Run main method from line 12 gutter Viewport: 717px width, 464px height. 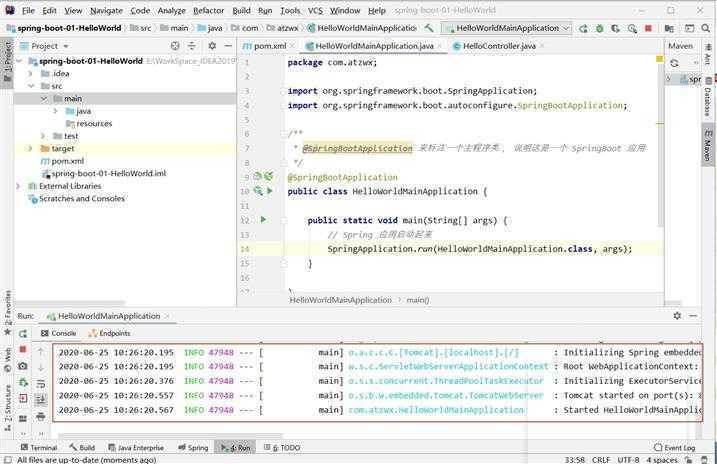click(x=263, y=220)
